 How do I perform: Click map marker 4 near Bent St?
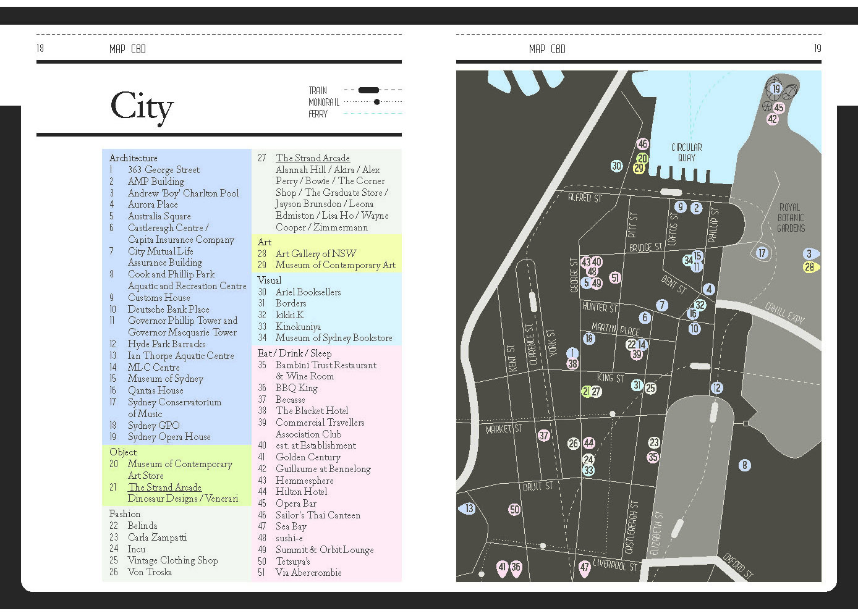pyautogui.click(x=709, y=289)
